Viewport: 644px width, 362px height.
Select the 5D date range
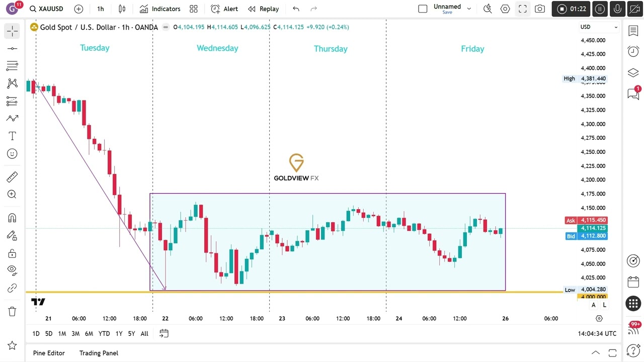tap(49, 334)
